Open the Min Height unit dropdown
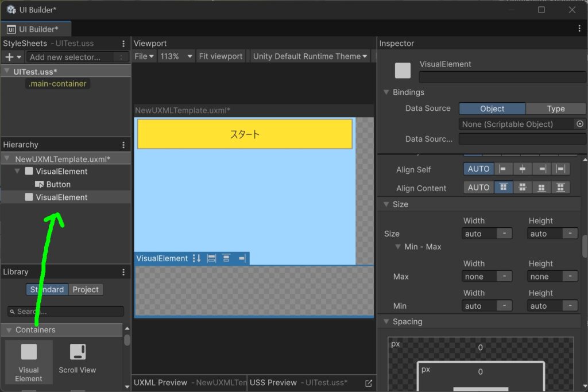The width and height of the screenshot is (588, 392). pos(570,306)
